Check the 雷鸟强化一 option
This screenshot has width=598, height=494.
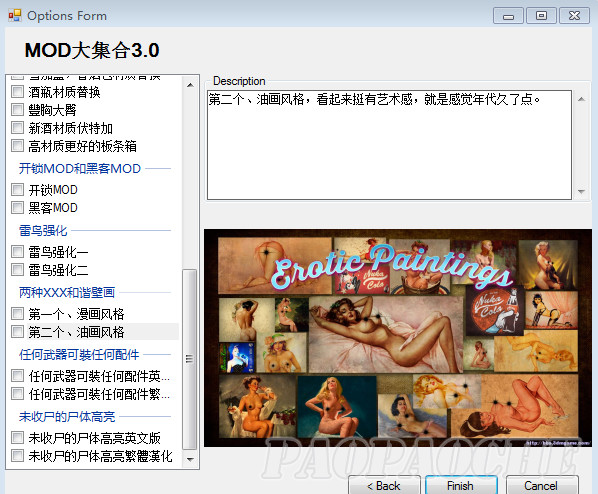18,252
